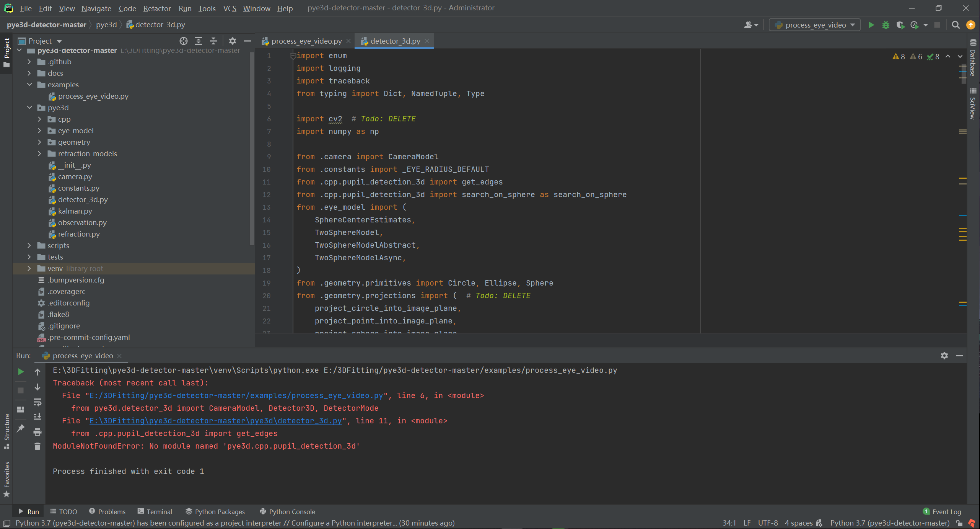Hide the Run tool window

click(959, 356)
